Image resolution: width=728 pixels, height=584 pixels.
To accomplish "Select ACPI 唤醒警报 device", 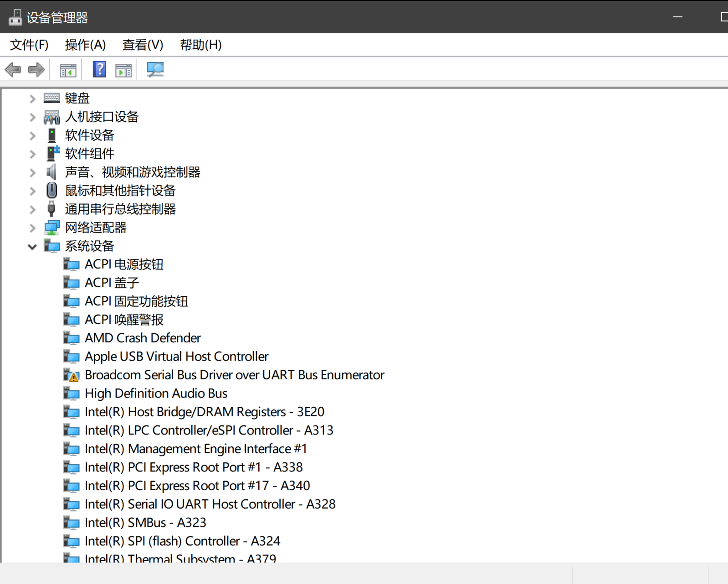I will point(124,320).
